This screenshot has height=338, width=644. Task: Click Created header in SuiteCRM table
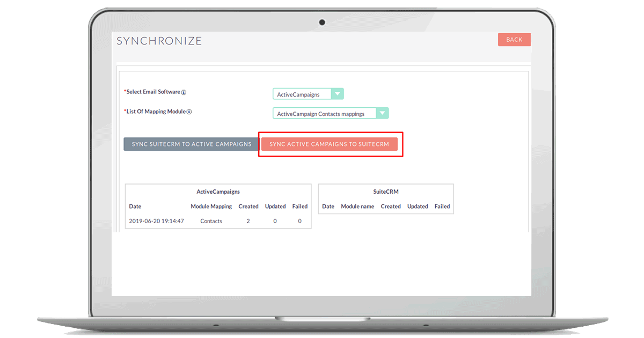tap(391, 207)
